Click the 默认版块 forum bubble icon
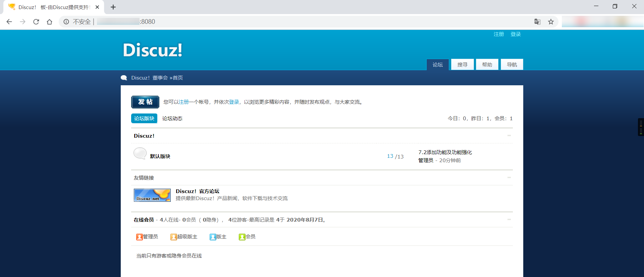Image resolution: width=644 pixels, height=277 pixels. point(140,153)
